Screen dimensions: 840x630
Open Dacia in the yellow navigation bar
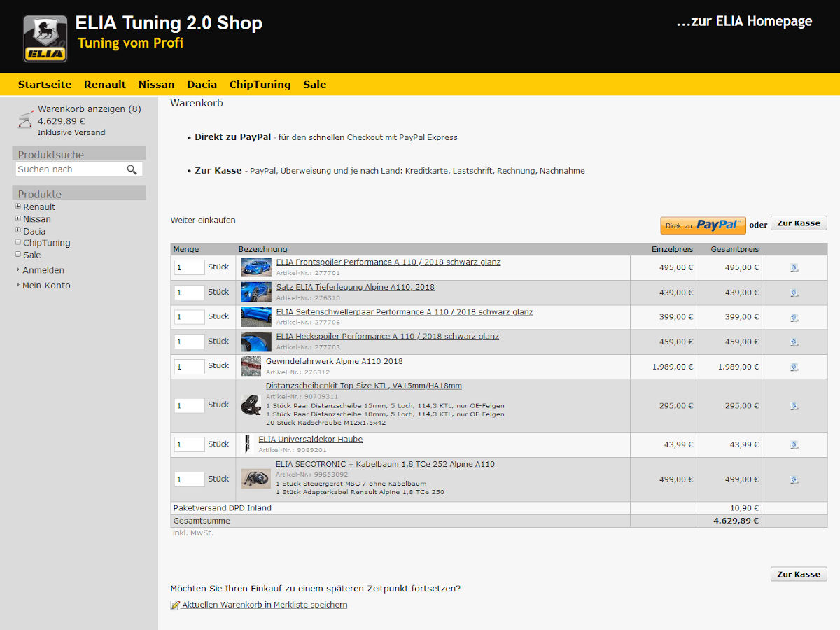point(202,85)
